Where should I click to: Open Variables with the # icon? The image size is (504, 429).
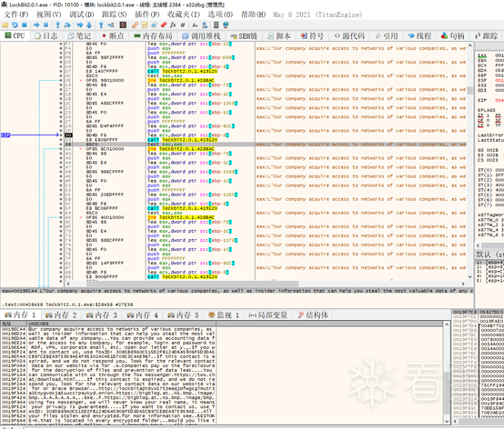click(183, 25)
